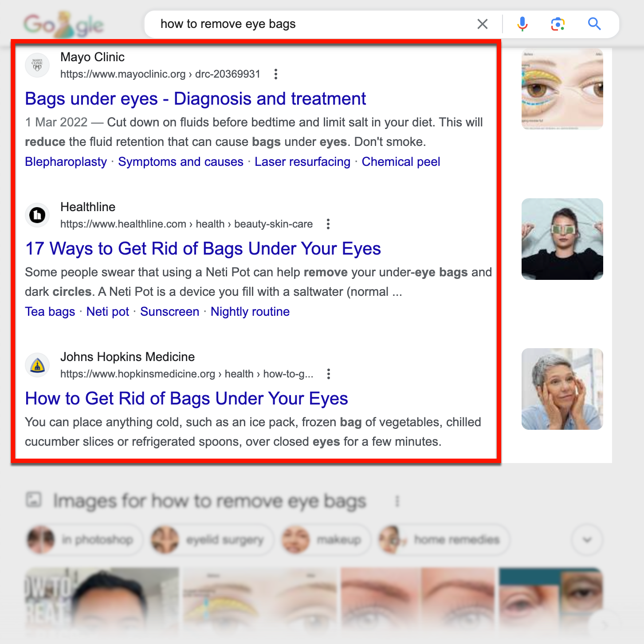Open the three-dot menu for the Johns Hopkins result

pyautogui.click(x=329, y=374)
